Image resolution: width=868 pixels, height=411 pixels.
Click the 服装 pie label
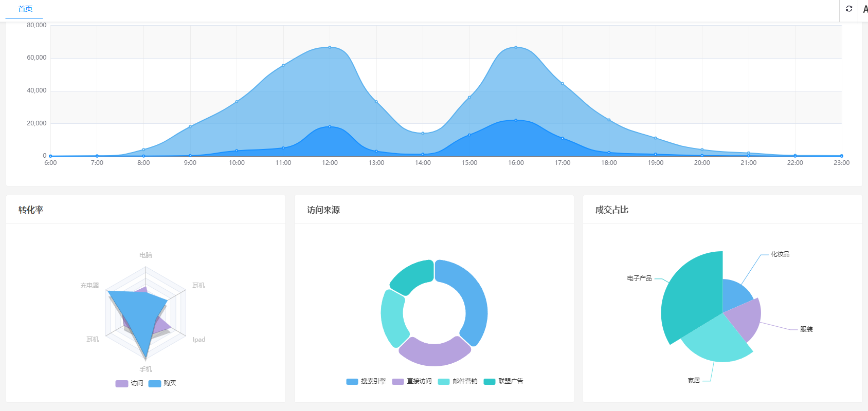806,329
